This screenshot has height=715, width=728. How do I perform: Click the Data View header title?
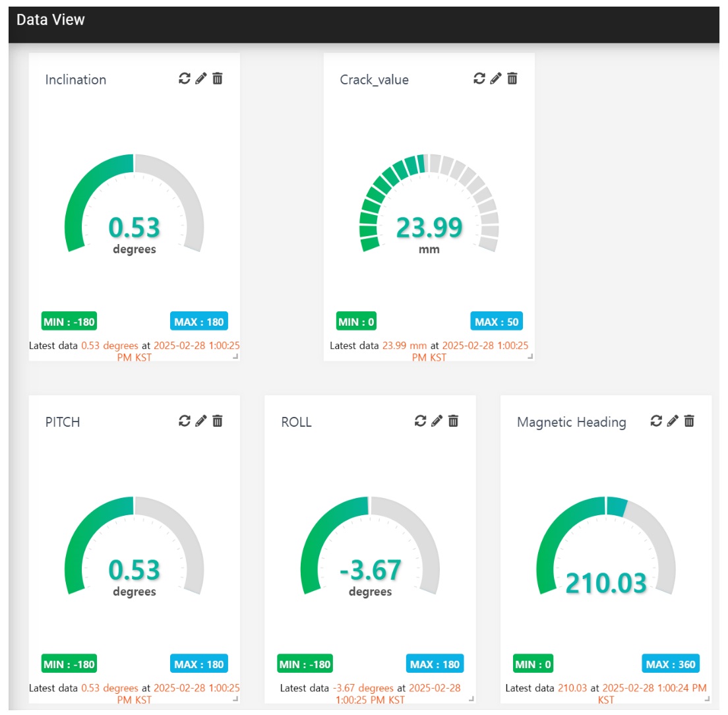point(51,20)
